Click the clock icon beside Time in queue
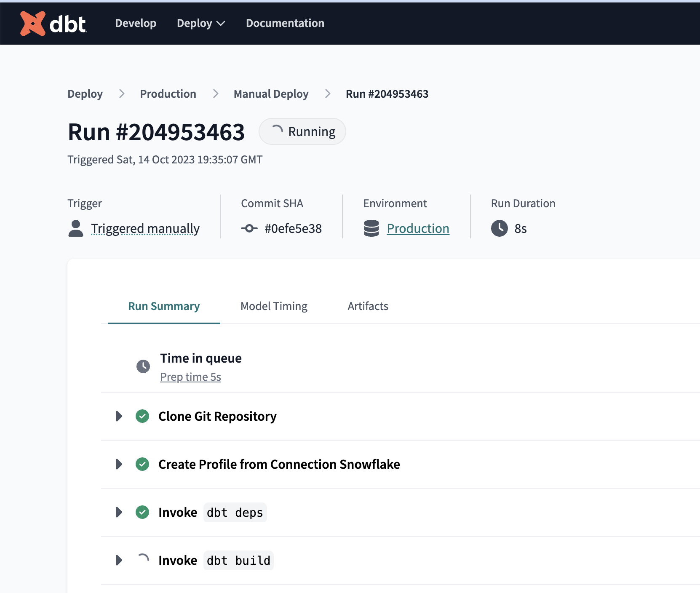The image size is (700, 593). [143, 366]
